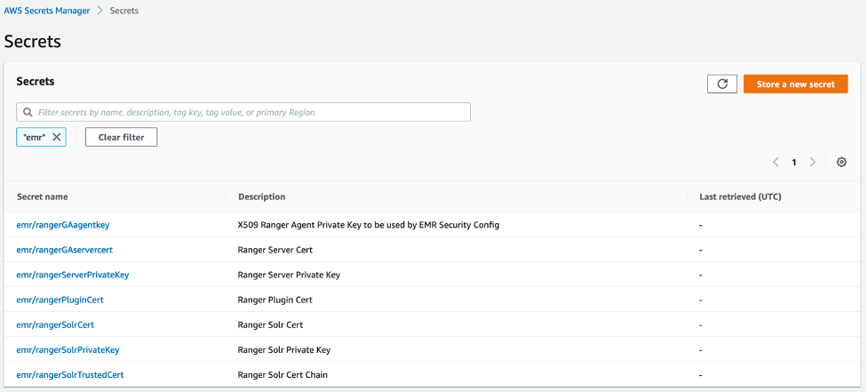The width and height of the screenshot is (868, 392).
Task: Open the emr/rangerSolrTrustedCert secret
Action: point(70,374)
